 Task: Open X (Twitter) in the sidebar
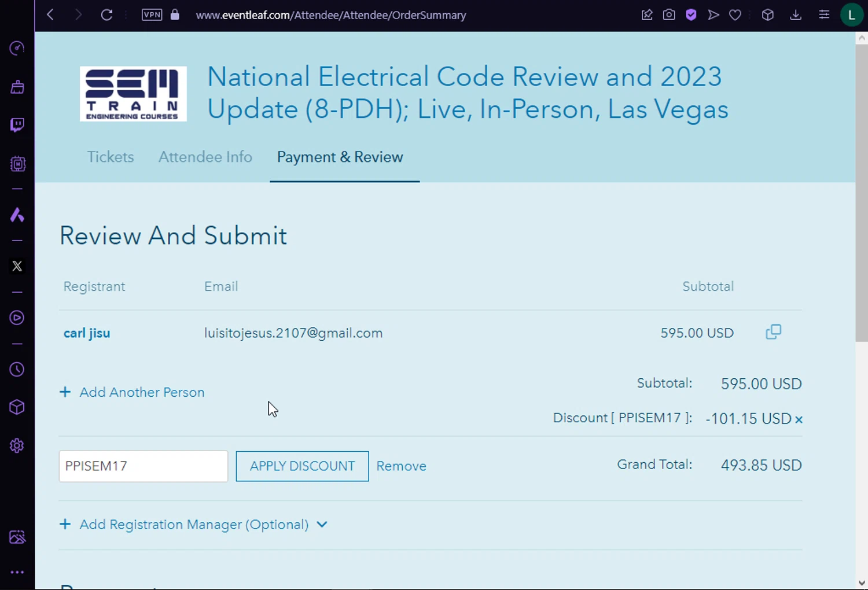(17, 266)
